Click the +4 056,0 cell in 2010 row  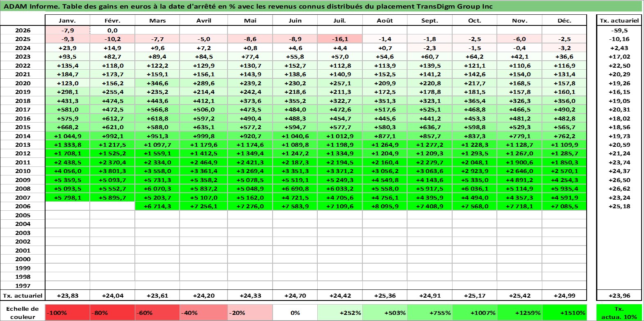pyautogui.click(x=67, y=171)
